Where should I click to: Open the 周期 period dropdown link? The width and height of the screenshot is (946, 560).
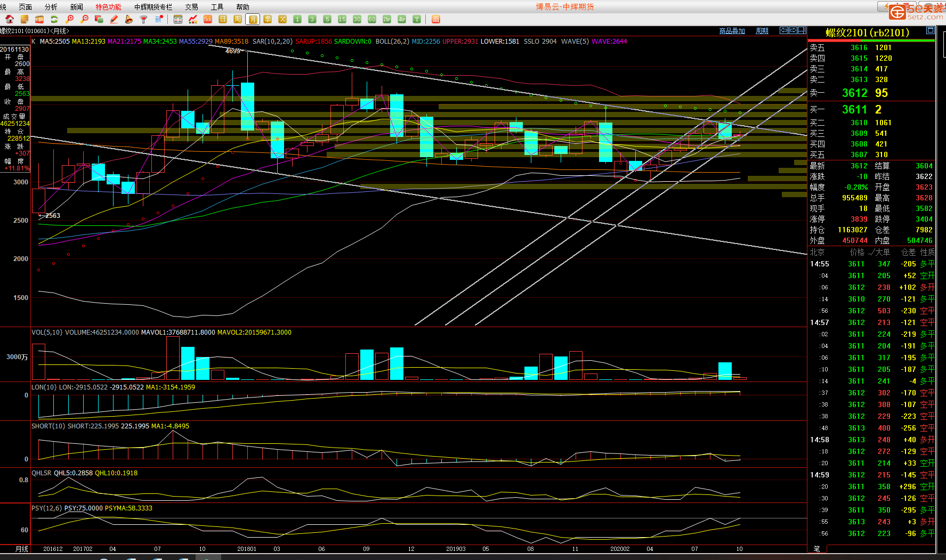click(x=762, y=31)
